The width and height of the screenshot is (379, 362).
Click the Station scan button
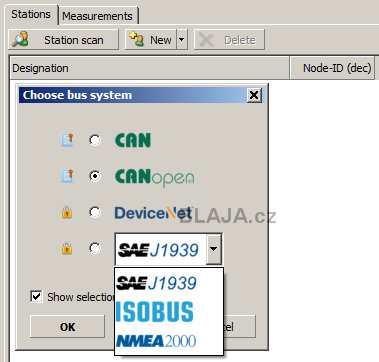(64, 40)
